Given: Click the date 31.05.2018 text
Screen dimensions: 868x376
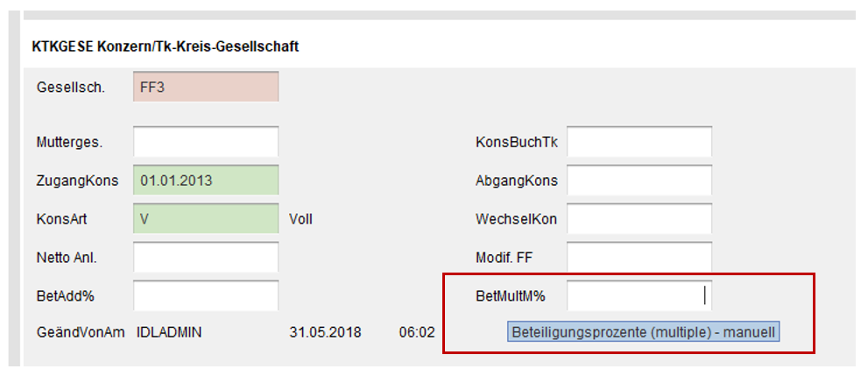Looking at the screenshot, I should (x=325, y=333).
